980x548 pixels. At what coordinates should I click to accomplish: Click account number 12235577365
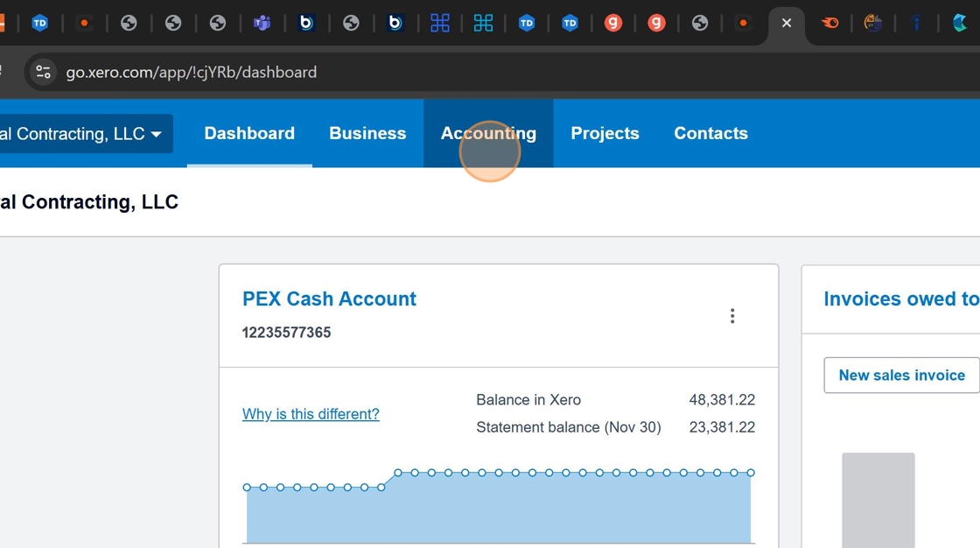click(x=286, y=332)
